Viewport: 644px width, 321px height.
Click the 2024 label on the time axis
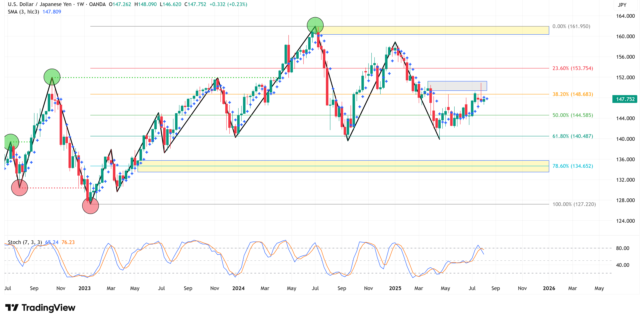(x=238, y=288)
